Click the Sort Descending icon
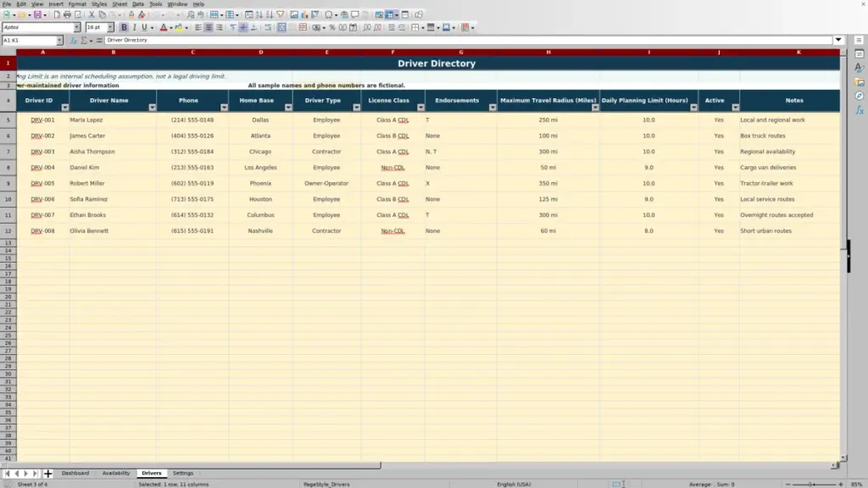This screenshot has height=488, width=868. [270, 15]
